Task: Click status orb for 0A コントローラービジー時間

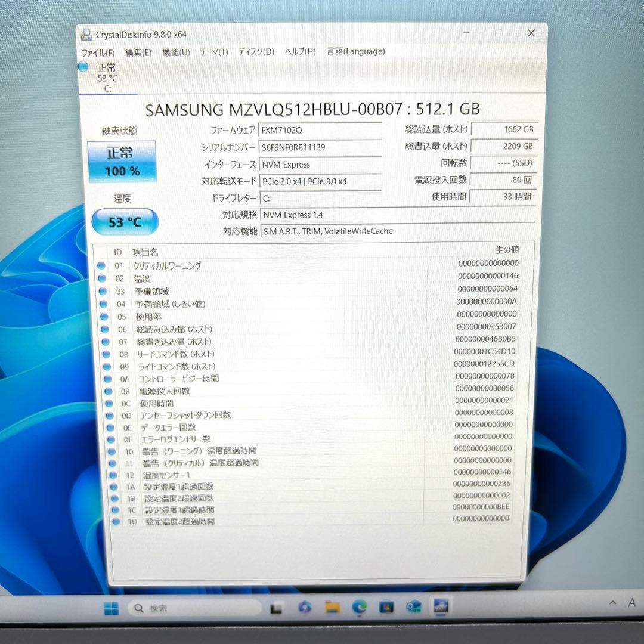Action: 107,379
